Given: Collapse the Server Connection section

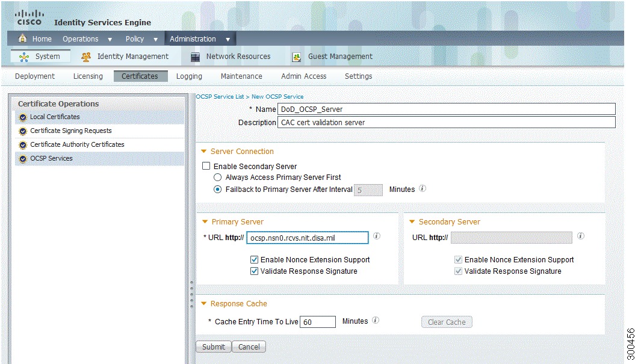Looking at the screenshot, I should 204,151.
